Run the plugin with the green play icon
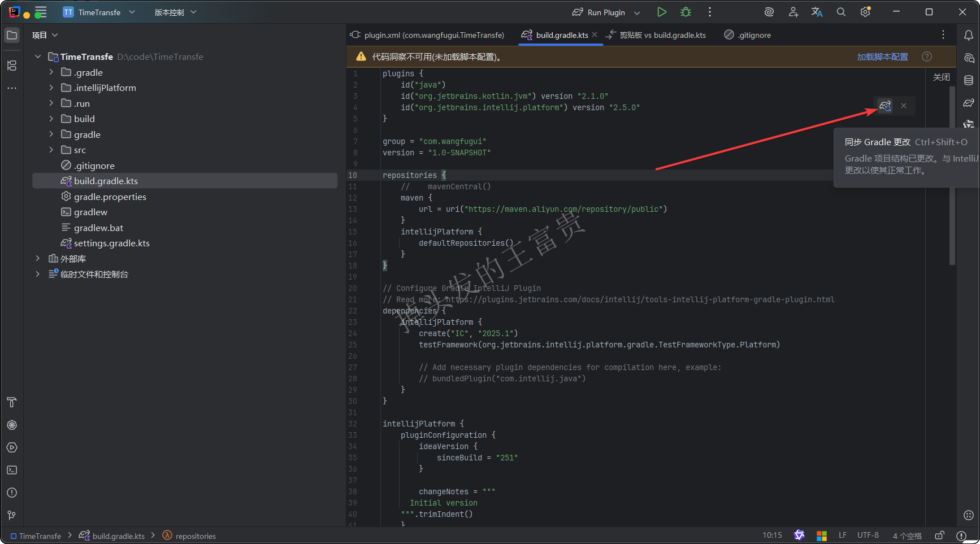The image size is (980, 544). point(662,12)
